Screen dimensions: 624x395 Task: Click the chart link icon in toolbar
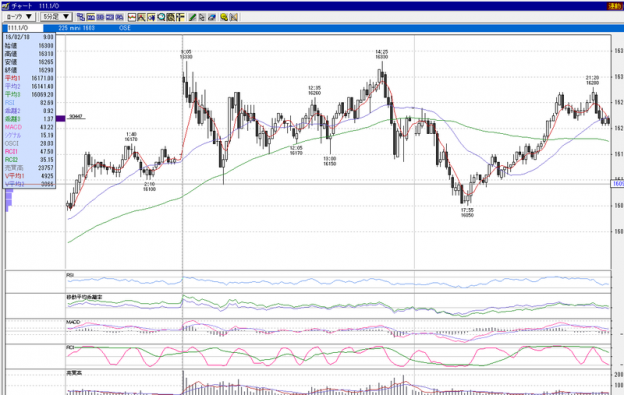point(81,17)
